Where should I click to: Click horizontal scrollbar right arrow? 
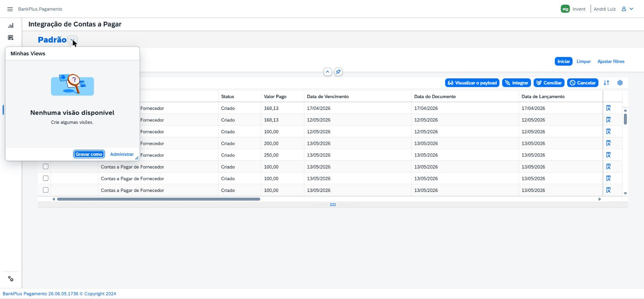tap(600, 199)
